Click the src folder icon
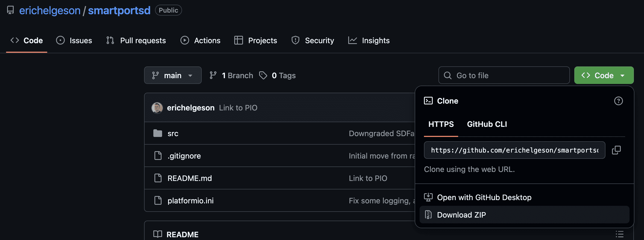This screenshot has height=240, width=644. pos(158,133)
